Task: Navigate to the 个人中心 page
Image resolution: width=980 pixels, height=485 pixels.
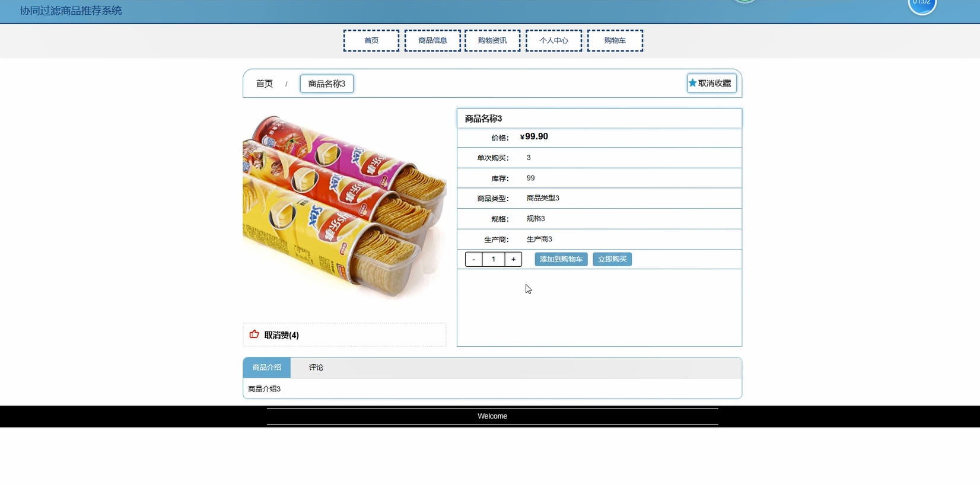Action: click(553, 40)
